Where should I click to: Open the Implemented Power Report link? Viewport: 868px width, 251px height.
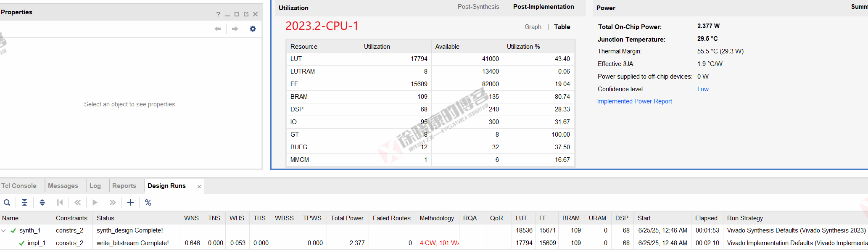[x=634, y=101]
